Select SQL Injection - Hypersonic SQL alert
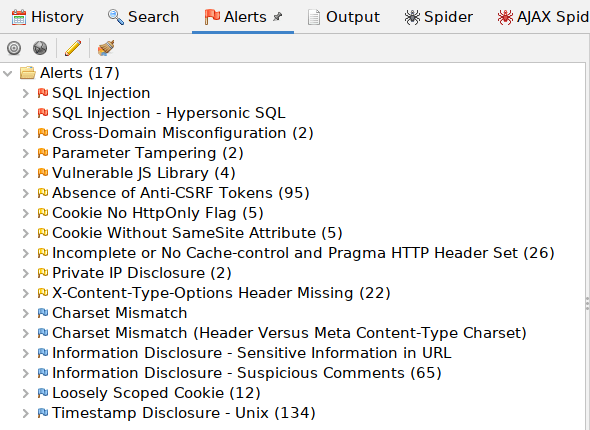The height and width of the screenshot is (430, 590). (x=169, y=113)
